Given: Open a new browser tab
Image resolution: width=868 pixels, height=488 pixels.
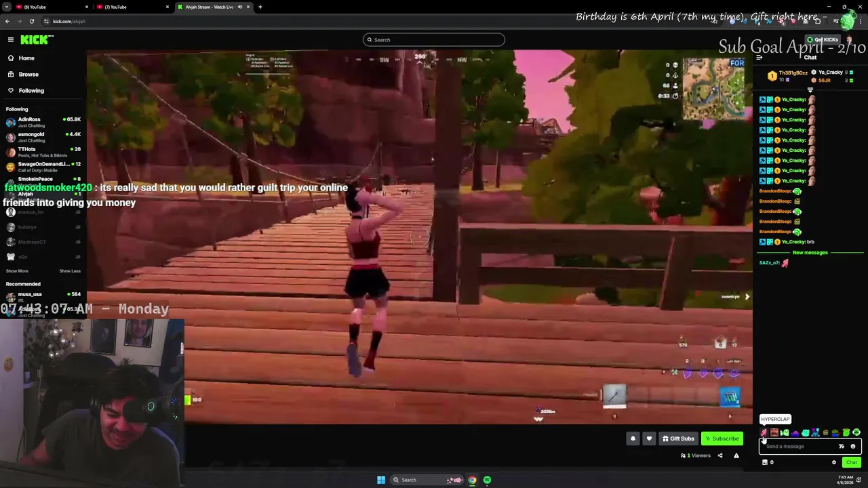Looking at the screenshot, I should 260,7.
